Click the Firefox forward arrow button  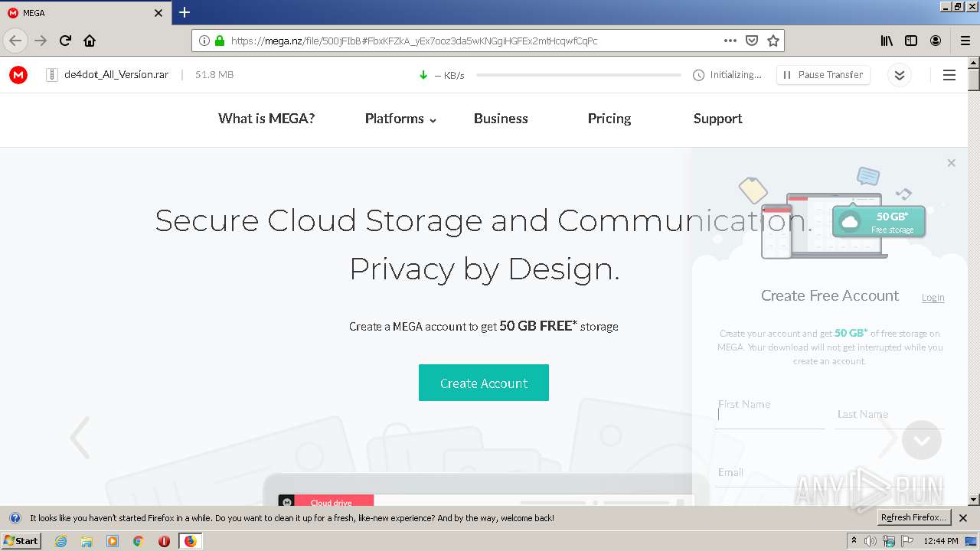(x=41, y=41)
